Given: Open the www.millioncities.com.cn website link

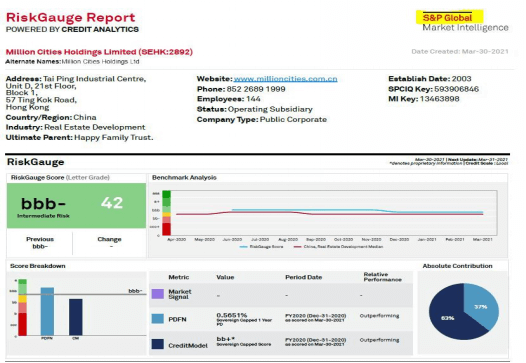Looking at the screenshot, I should tap(285, 79).
